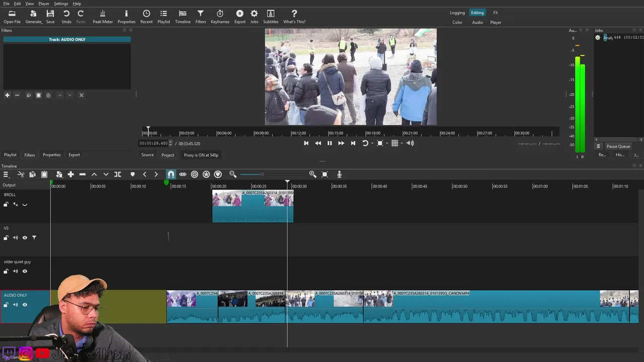Image resolution: width=644 pixels, height=362 pixels.
Task: Step the timecode field up or down
Action: [170, 143]
